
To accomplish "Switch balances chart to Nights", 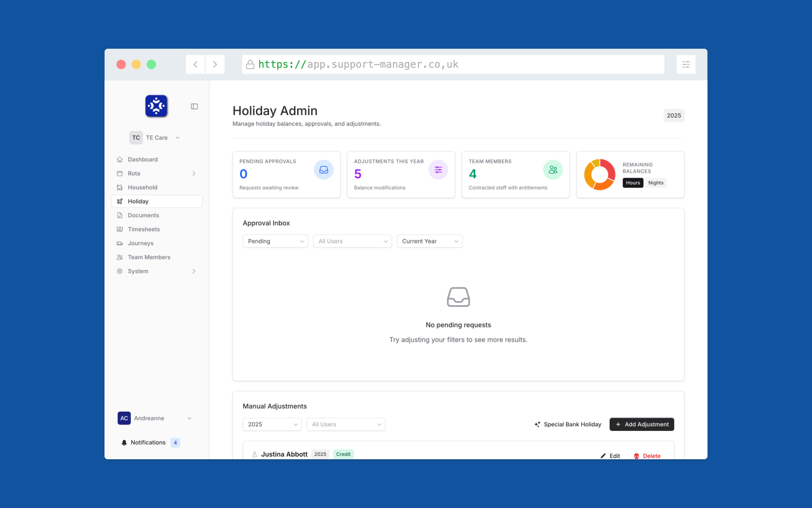I will [656, 183].
